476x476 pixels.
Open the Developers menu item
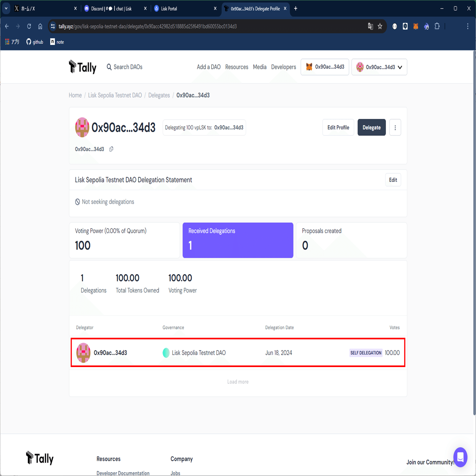pyautogui.click(x=283, y=67)
